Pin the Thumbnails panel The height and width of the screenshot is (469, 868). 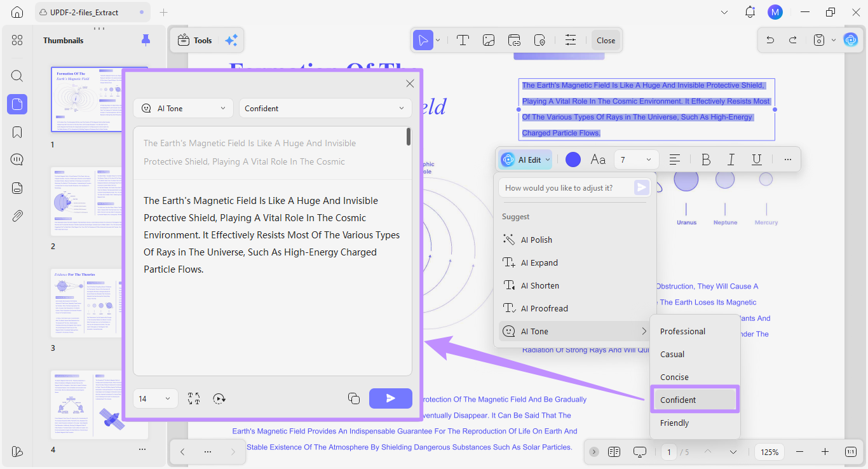click(x=146, y=40)
